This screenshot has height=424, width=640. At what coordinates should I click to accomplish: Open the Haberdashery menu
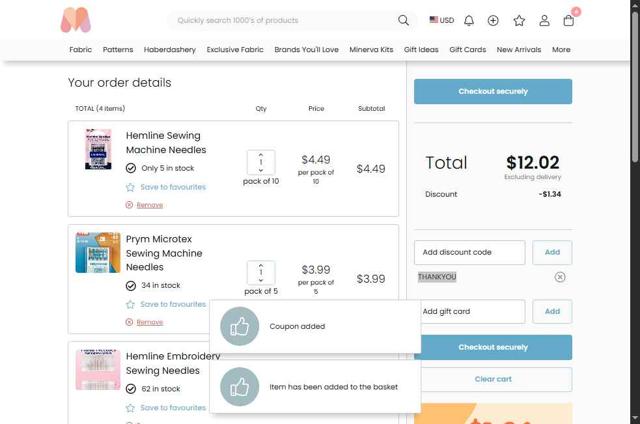[x=170, y=49]
